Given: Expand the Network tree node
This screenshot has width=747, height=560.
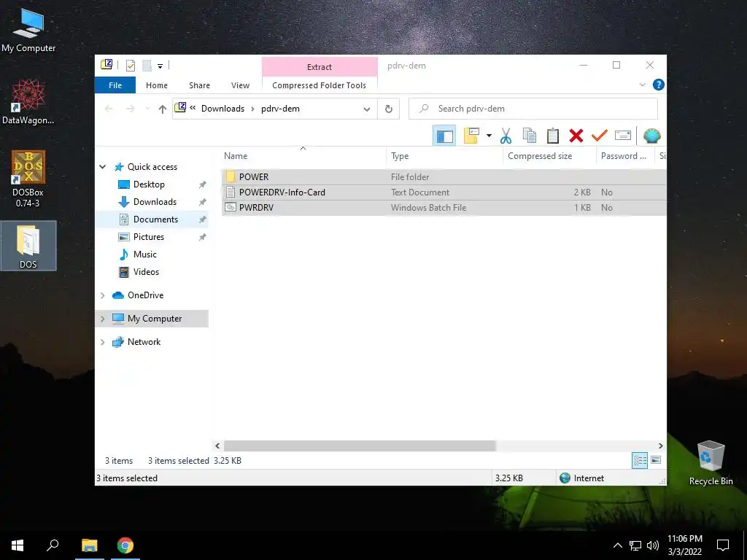Looking at the screenshot, I should (x=102, y=342).
